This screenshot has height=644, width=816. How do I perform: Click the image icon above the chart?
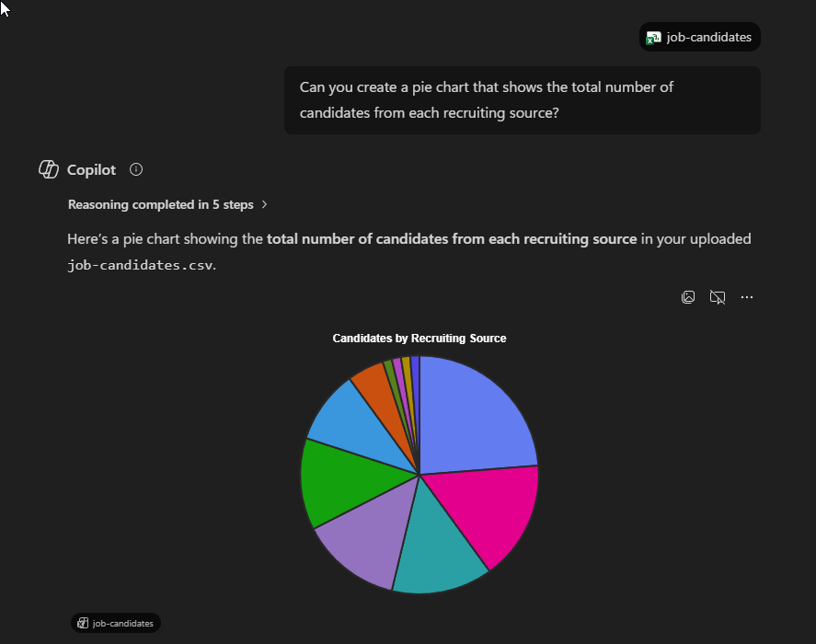point(688,297)
